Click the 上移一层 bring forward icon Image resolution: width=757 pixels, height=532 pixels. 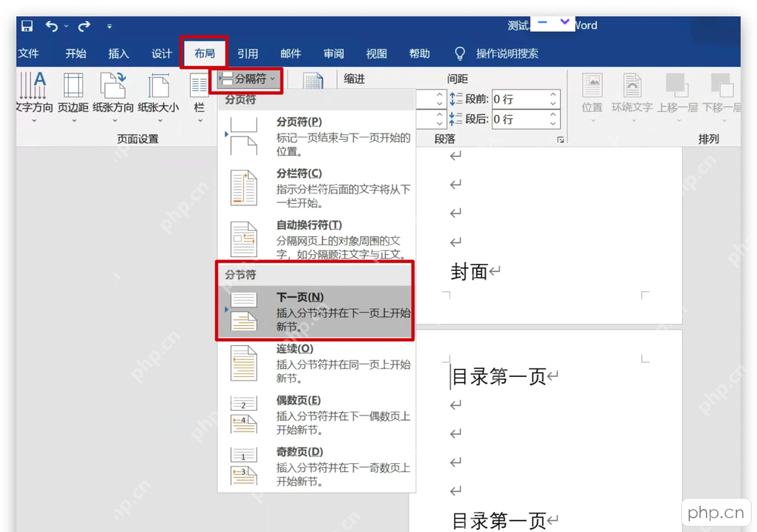677,86
